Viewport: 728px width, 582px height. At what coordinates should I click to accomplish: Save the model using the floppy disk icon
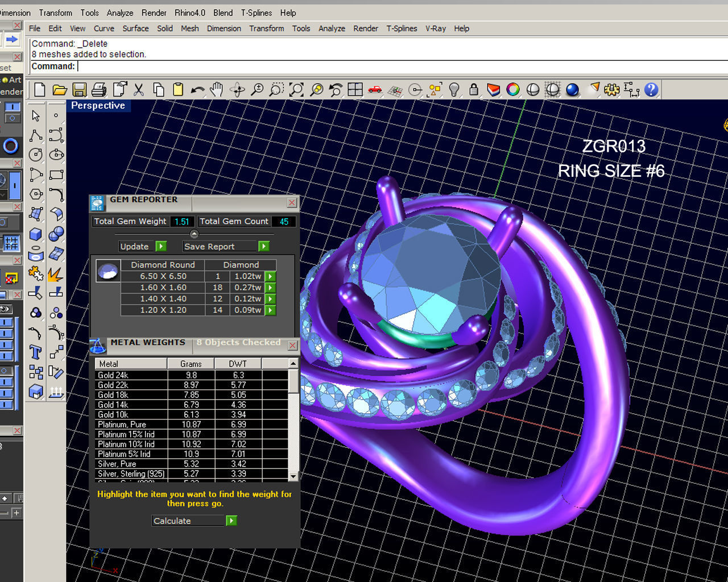pos(79,89)
